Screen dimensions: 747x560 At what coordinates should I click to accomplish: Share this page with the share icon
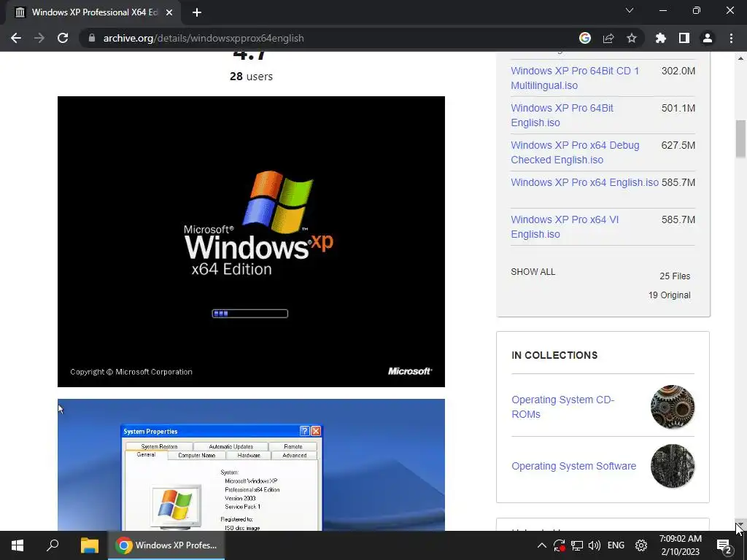click(x=608, y=38)
